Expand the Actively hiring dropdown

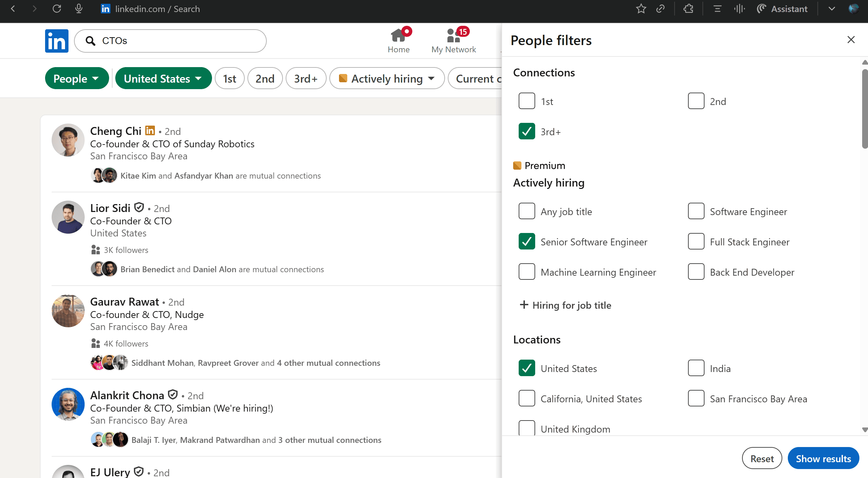[387, 78]
